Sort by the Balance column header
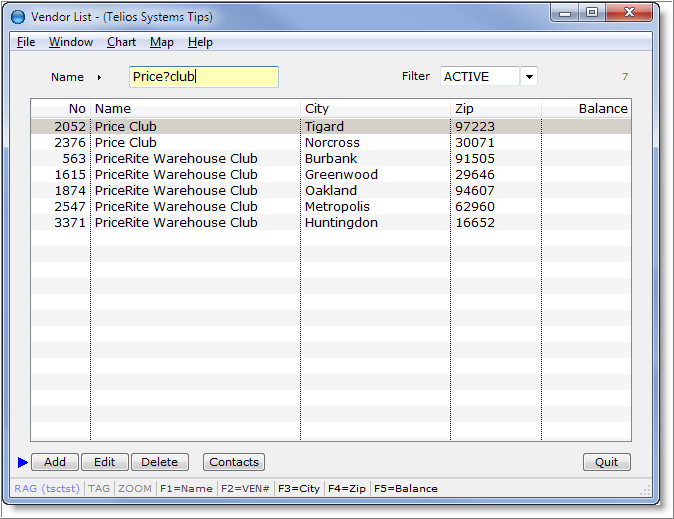Viewport: 674px width, 519px height. (x=586, y=108)
